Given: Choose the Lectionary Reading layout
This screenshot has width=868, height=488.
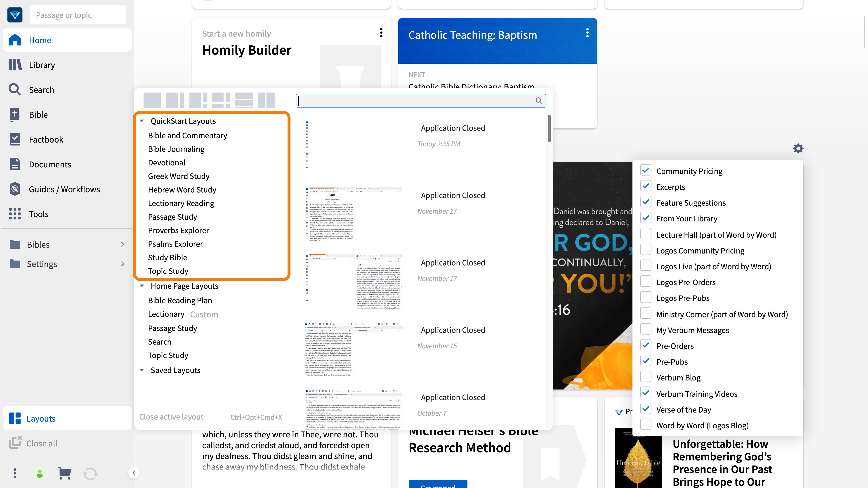Looking at the screenshot, I should 181,203.
